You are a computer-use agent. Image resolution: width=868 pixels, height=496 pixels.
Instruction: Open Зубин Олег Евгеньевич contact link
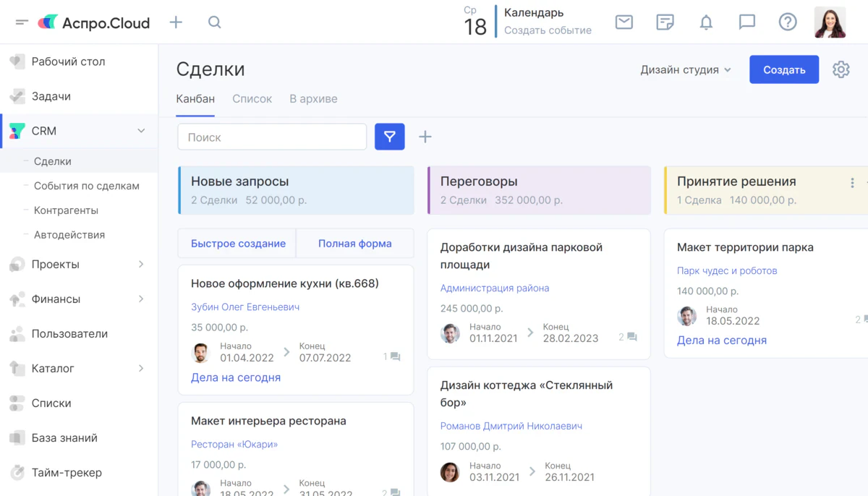(245, 307)
